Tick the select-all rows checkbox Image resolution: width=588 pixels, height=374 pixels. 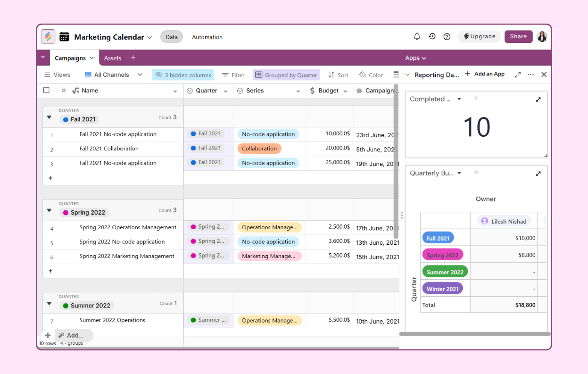click(x=46, y=90)
